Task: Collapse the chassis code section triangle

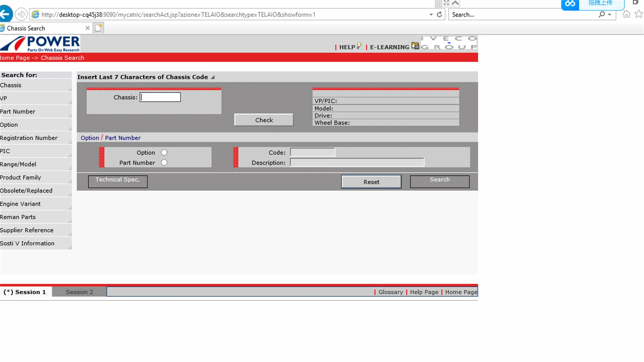Action: 213,77
